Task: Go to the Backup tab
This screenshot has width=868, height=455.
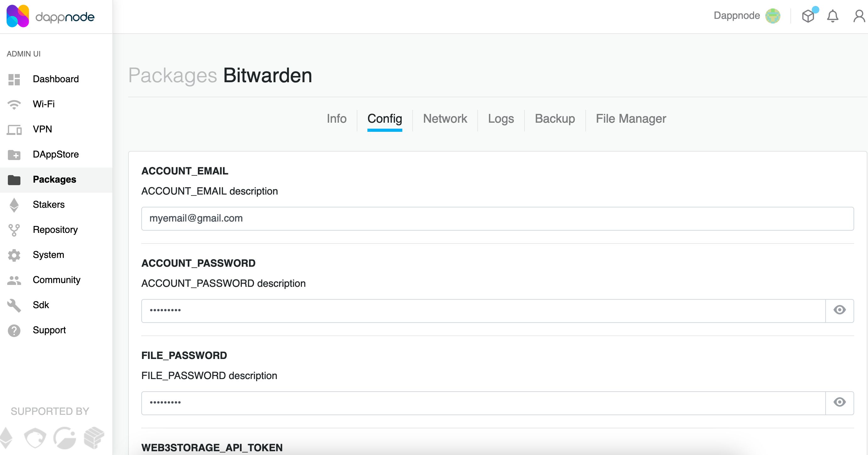Action: 555,119
